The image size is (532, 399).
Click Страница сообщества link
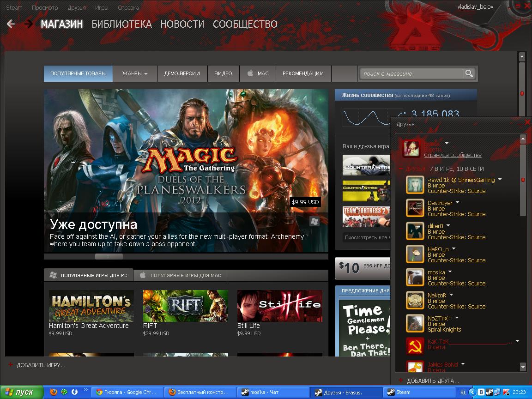pos(453,155)
